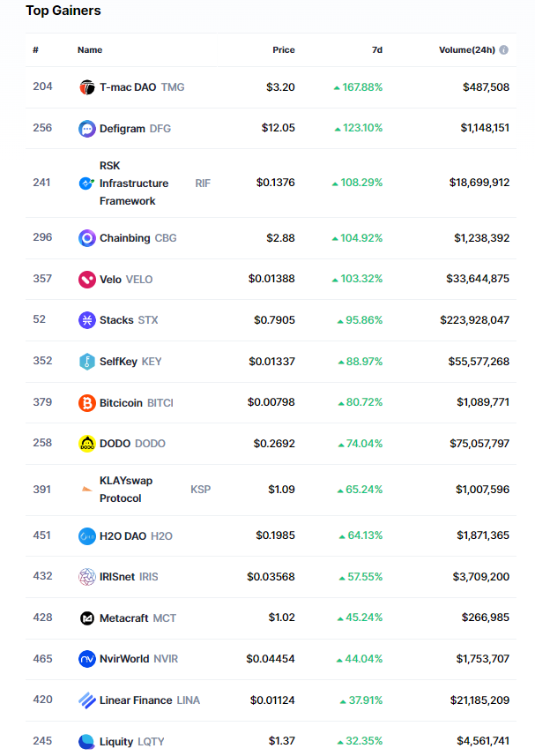
Task: Open the IRISnet coin page
Action: pos(117,577)
